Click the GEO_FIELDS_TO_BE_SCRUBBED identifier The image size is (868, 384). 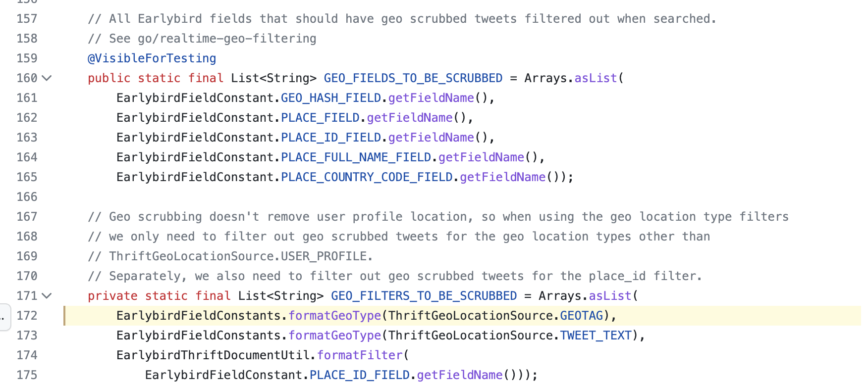pos(413,78)
